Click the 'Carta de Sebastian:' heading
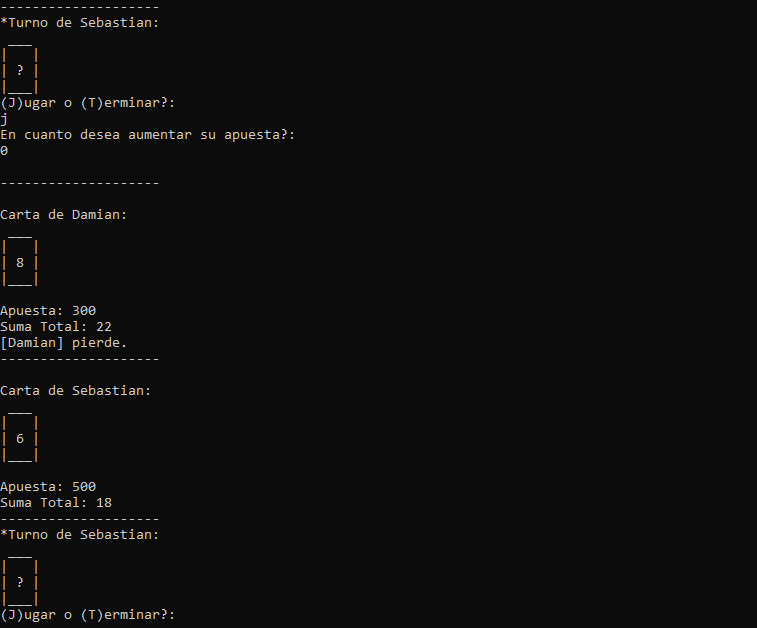Viewport: 757px width, 628px height. [x=76, y=390]
